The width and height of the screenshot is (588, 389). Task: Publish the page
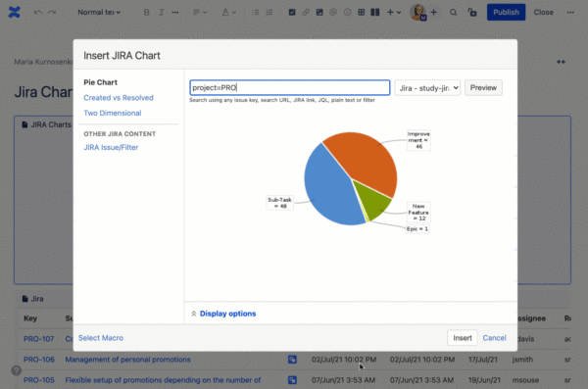(x=506, y=12)
